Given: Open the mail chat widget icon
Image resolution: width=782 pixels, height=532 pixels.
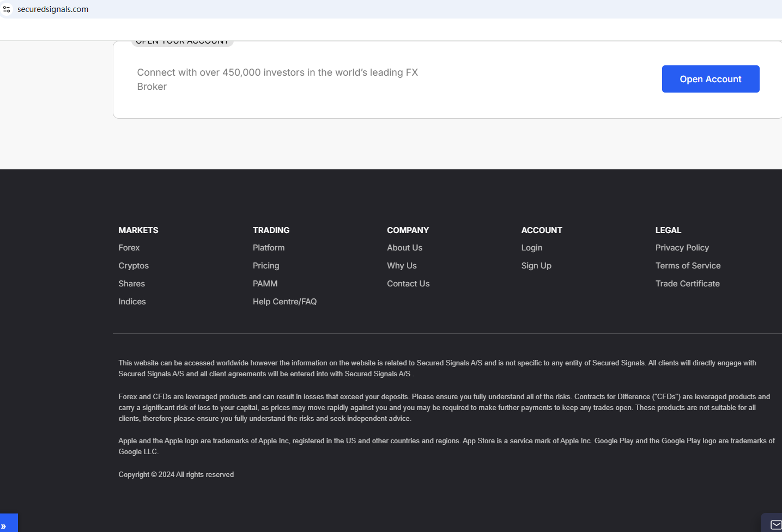Looking at the screenshot, I should coord(775,524).
